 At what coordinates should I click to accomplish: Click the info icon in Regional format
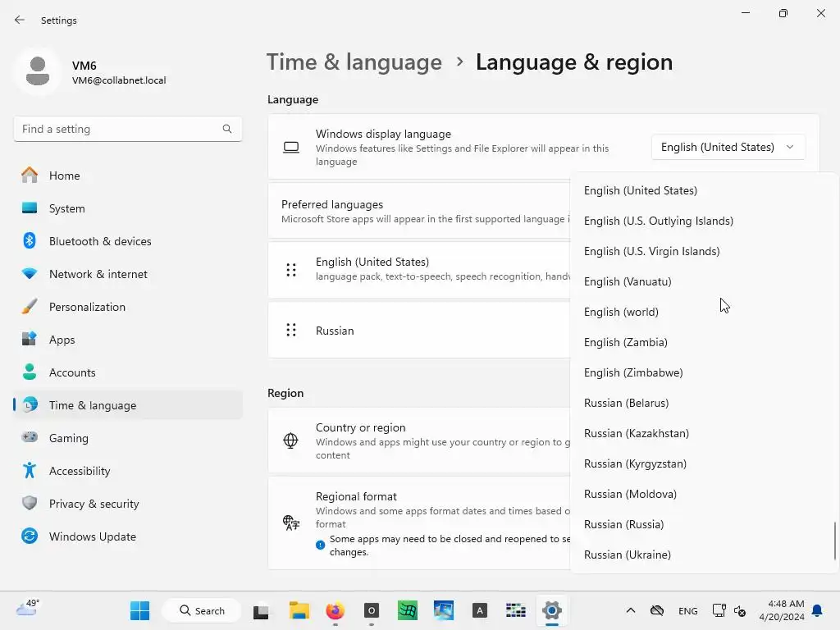pos(321,545)
